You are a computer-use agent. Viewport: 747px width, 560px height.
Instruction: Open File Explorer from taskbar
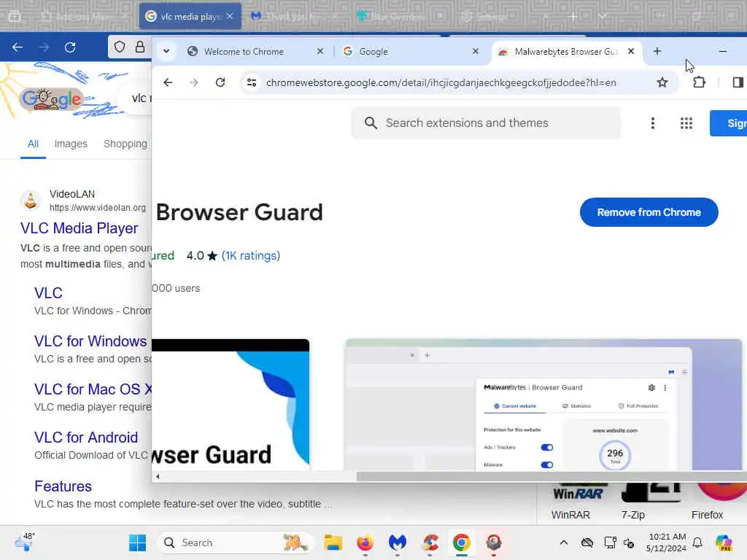tap(333, 542)
